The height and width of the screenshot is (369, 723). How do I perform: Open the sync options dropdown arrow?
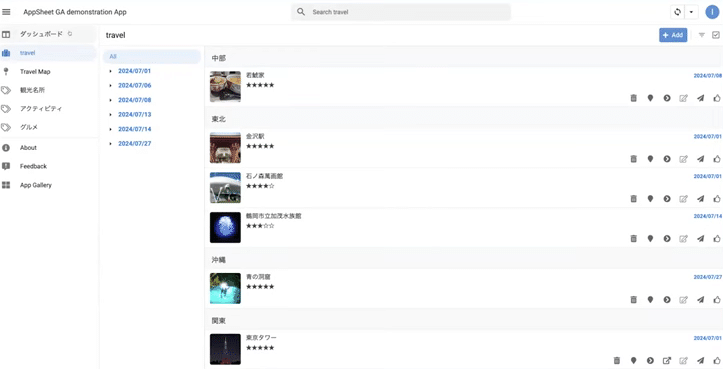(x=691, y=12)
